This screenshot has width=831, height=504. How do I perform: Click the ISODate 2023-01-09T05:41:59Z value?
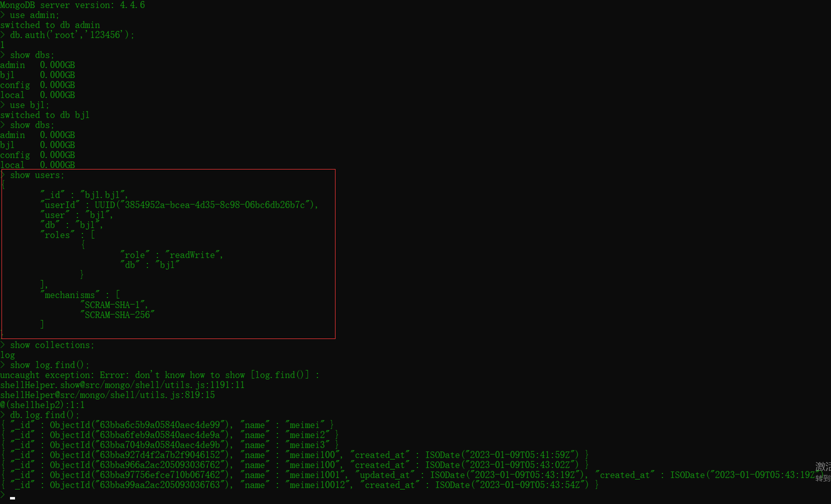pyautogui.click(x=502, y=455)
